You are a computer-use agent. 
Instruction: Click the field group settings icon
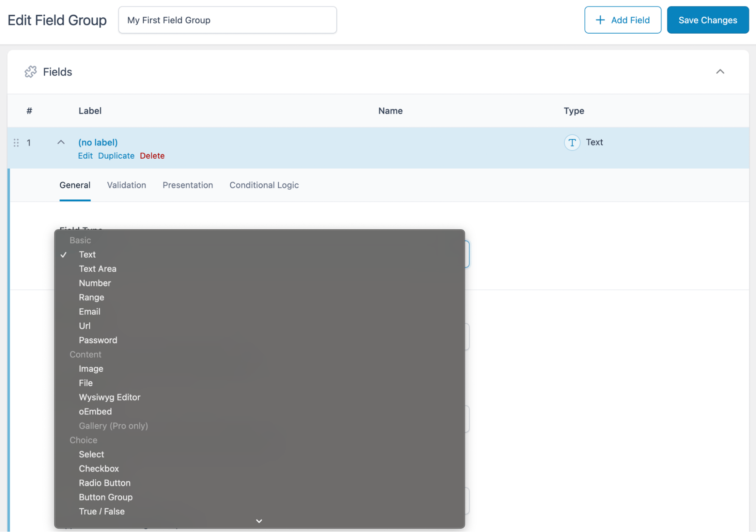(x=30, y=71)
